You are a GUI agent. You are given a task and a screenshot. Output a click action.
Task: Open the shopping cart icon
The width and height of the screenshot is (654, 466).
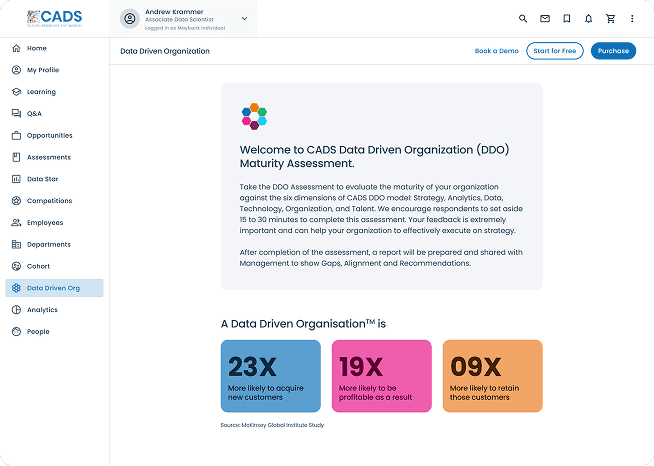pyautogui.click(x=610, y=18)
